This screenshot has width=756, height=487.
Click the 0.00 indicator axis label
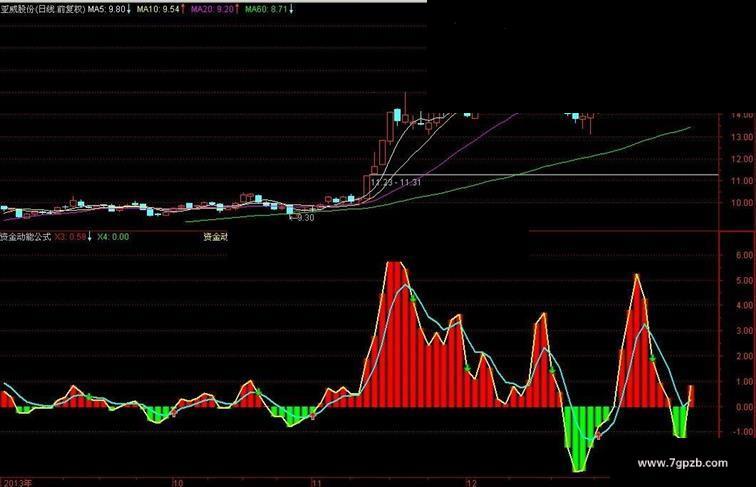point(744,407)
